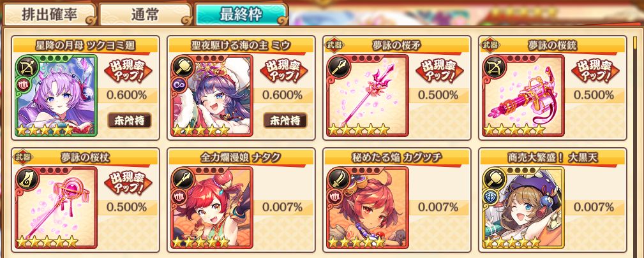This screenshot has height=258, width=644.
Task: Click the staff icon on 夢詠の桜杖
Action: pos(26,178)
